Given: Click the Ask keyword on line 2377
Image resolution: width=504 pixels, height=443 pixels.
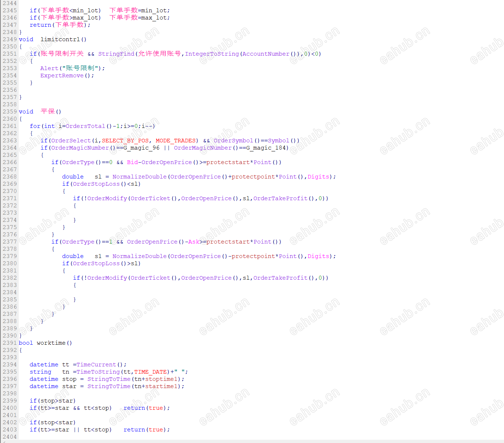Looking at the screenshot, I should click(194, 242).
